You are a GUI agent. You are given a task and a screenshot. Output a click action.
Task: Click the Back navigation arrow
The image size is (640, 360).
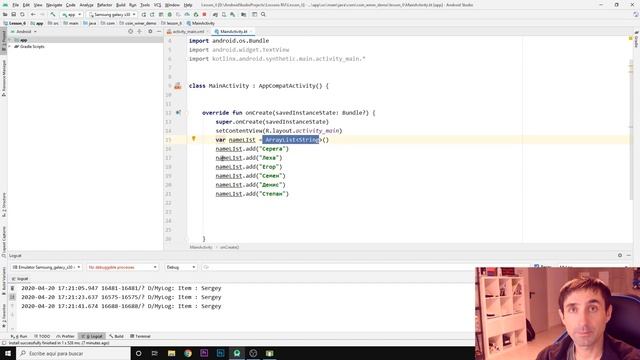click(x=33, y=14)
